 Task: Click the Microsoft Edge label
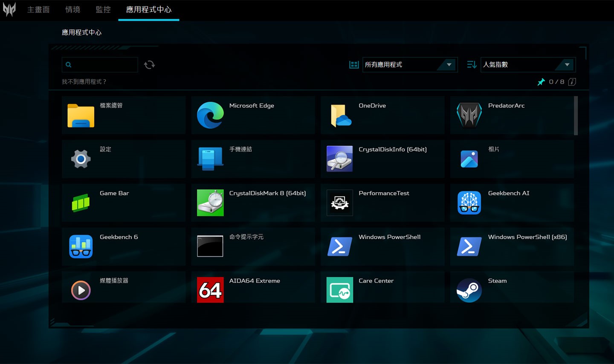(x=252, y=106)
